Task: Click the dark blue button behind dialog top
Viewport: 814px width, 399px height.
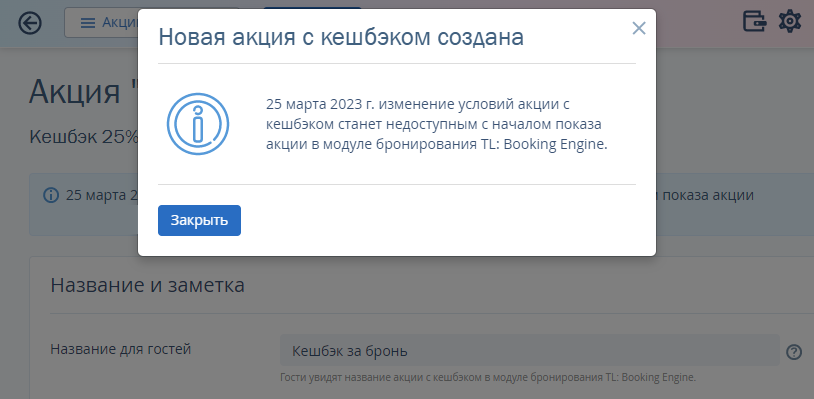Action: (312, 8)
